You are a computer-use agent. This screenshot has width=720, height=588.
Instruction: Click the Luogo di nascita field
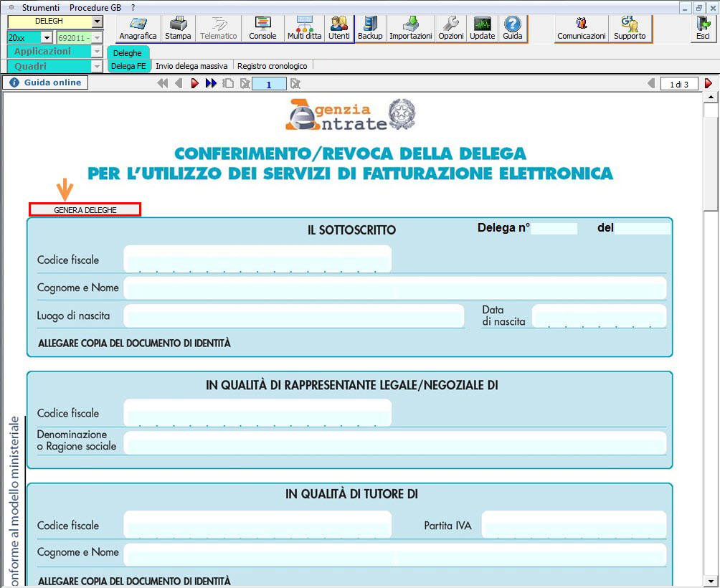294,316
